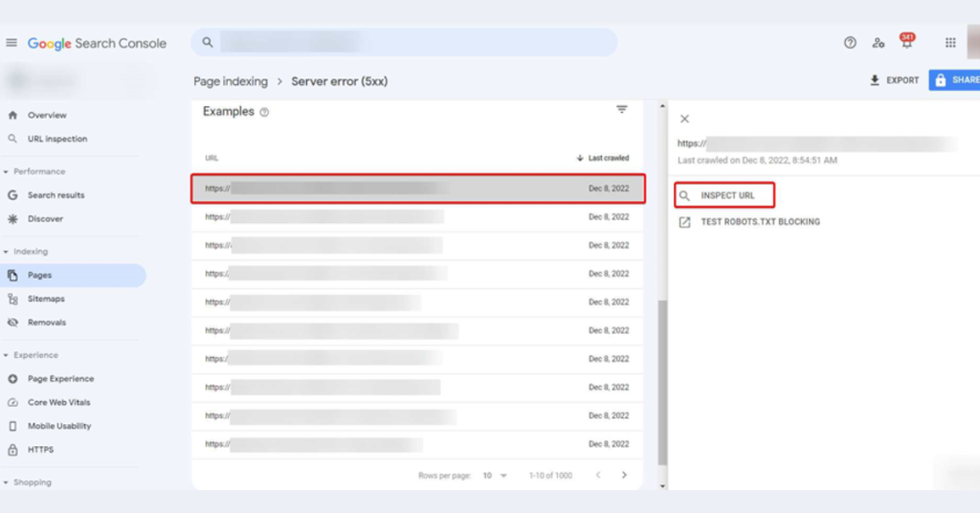This screenshot has height=513, width=980.
Task: Open Page Experience report
Action: 60,379
